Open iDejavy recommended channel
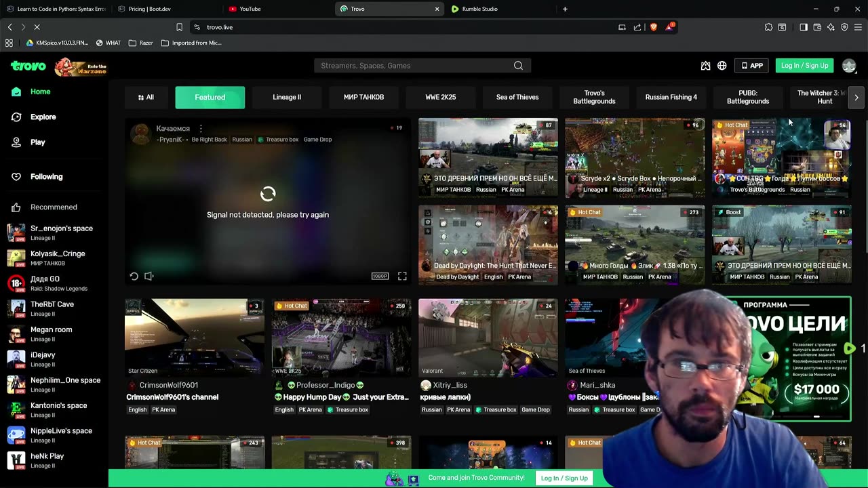This screenshot has height=488, width=868. (54, 359)
